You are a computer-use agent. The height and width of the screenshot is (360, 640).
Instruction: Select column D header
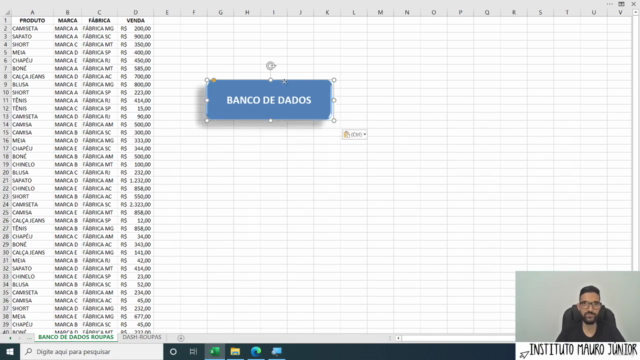point(136,13)
